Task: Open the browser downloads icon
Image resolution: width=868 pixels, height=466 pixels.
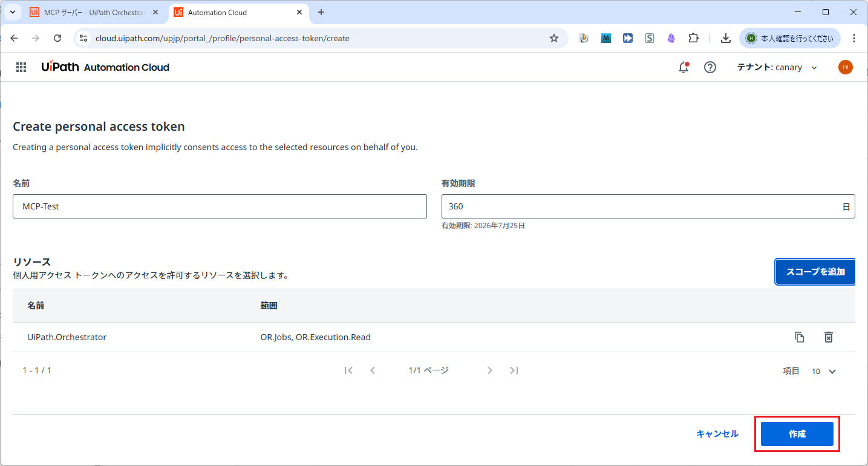Action: [x=726, y=38]
